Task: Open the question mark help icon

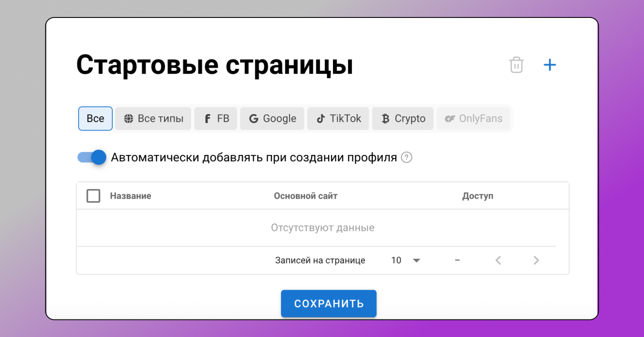Action: tap(407, 157)
